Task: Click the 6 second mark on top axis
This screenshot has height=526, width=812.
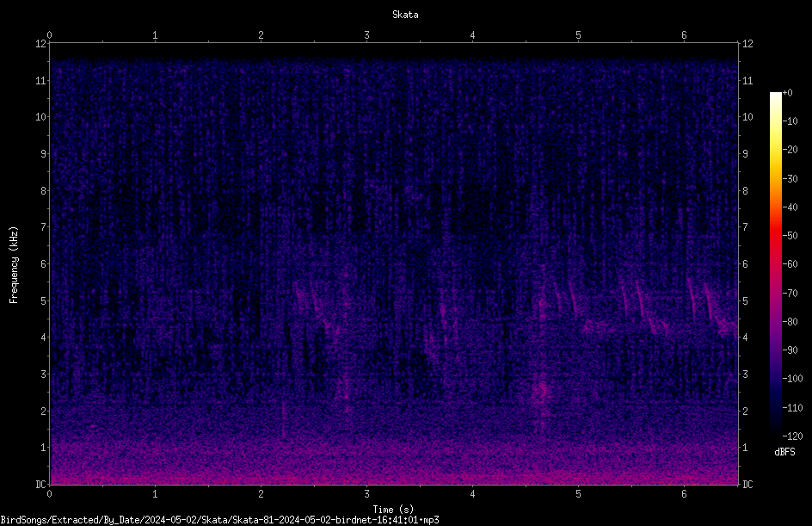Action: click(x=684, y=35)
